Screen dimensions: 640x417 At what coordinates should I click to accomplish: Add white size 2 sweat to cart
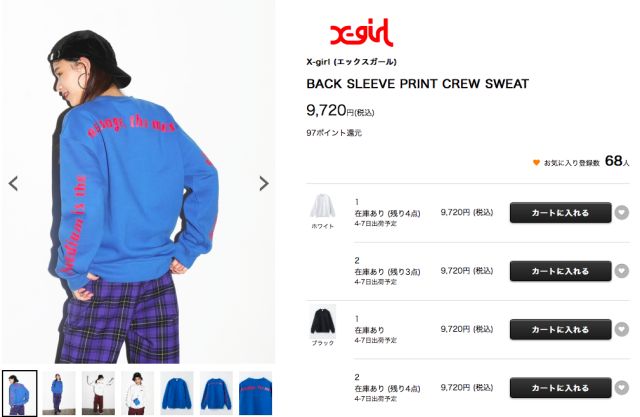pyautogui.click(x=560, y=271)
